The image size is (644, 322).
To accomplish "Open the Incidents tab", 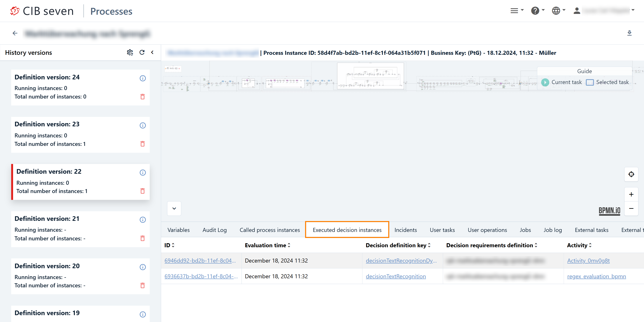I will coord(406,230).
